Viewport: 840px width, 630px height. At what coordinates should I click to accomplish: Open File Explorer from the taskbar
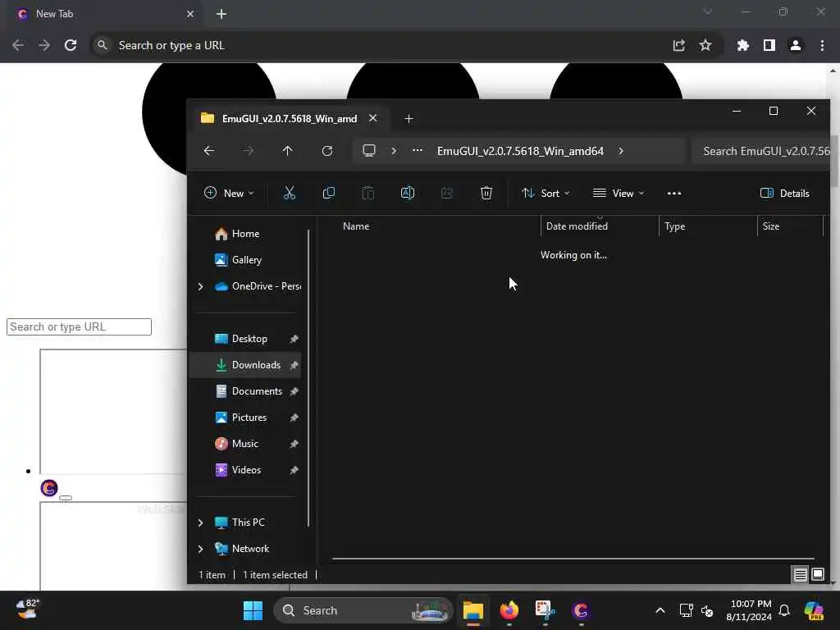click(473, 610)
